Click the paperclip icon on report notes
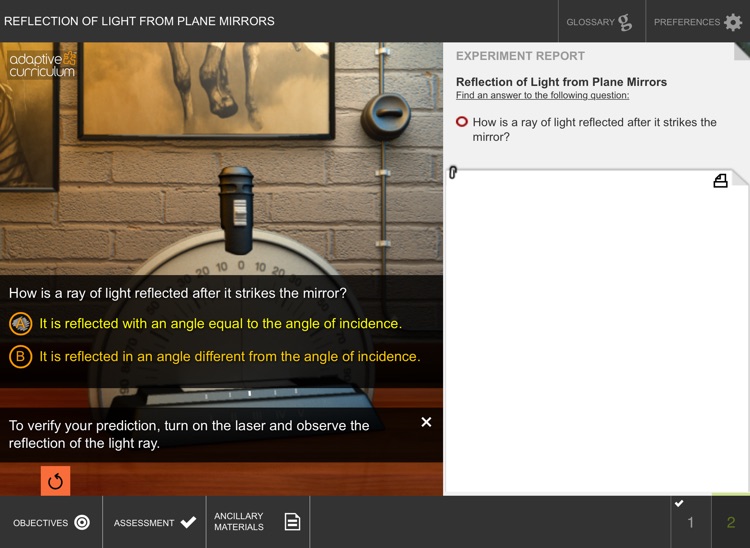Image resolution: width=750 pixels, height=548 pixels. pyautogui.click(x=453, y=172)
